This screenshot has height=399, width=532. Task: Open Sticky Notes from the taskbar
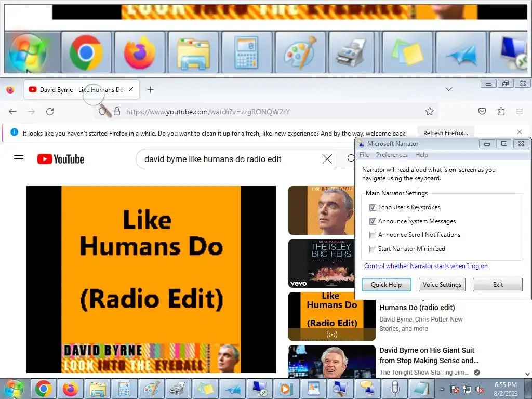tap(206, 389)
